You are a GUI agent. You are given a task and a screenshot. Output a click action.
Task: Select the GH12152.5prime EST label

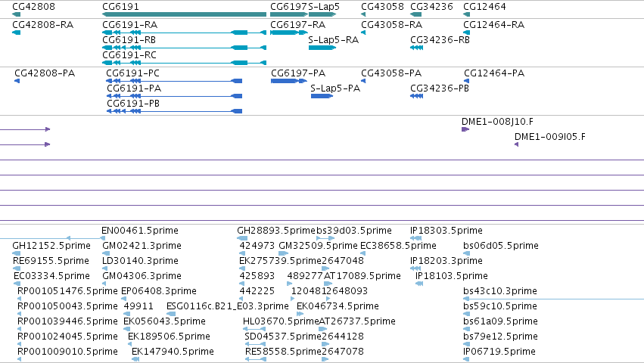point(51,246)
